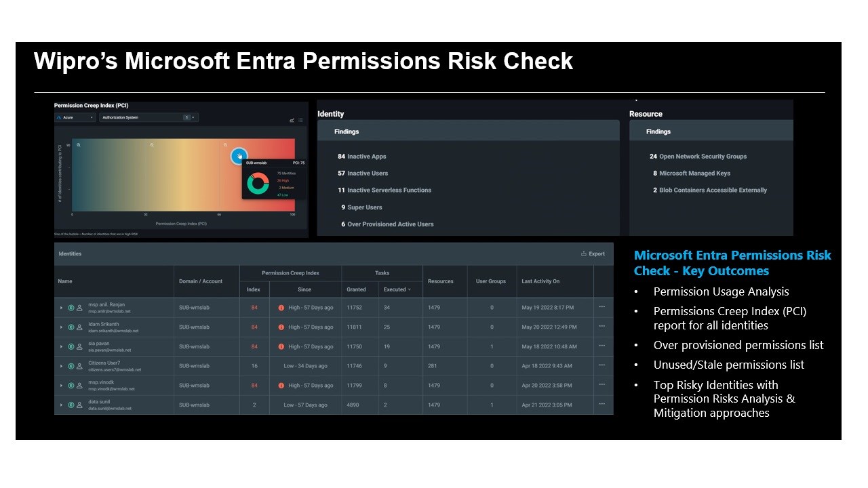Click the '57 Inactive Users' finding

point(363,174)
